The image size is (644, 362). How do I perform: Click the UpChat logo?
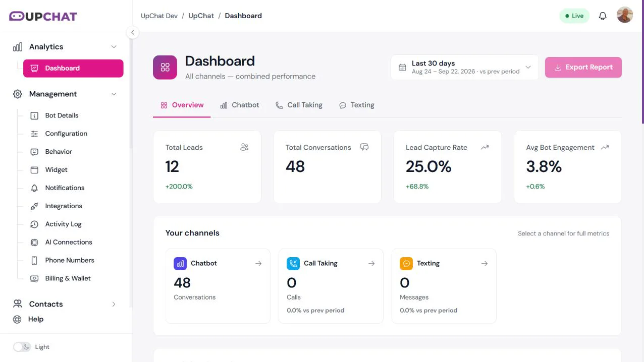click(43, 16)
